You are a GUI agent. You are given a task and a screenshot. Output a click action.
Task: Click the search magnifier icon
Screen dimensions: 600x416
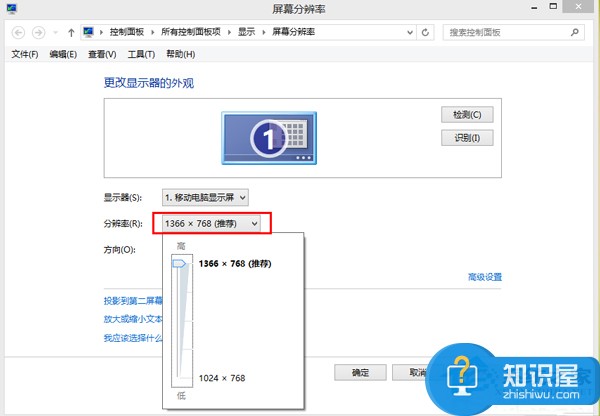point(574,33)
